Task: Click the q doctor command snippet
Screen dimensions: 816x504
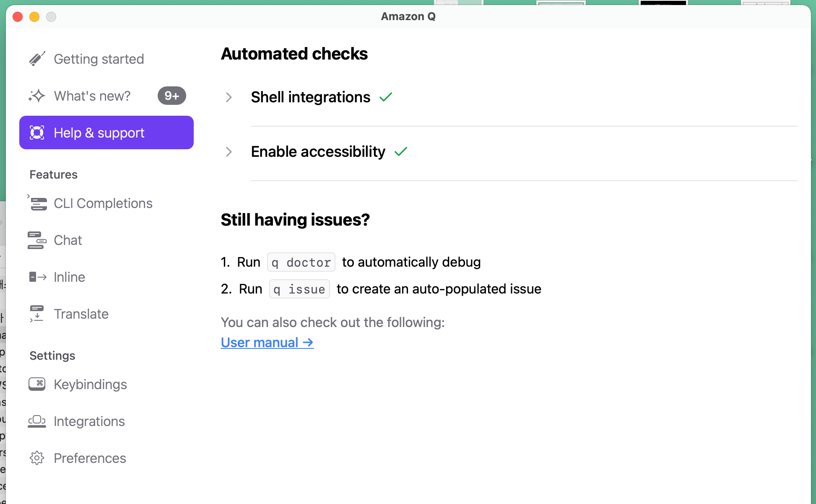Action: tap(301, 262)
